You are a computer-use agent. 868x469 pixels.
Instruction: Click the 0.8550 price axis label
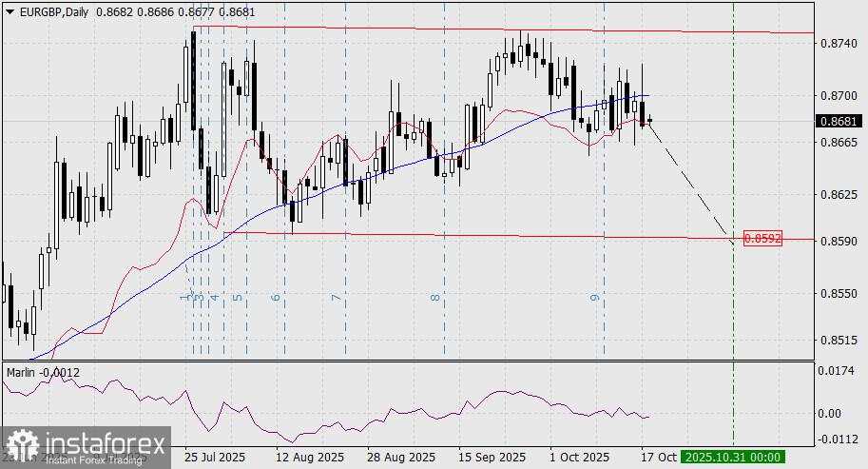[x=837, y=293]
